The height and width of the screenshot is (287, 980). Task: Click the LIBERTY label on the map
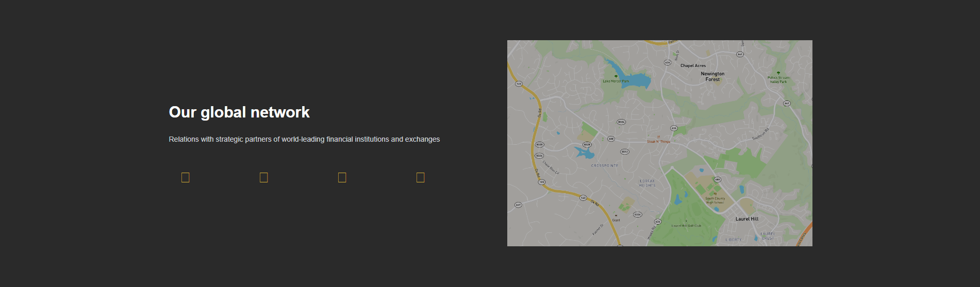[734, 240]
